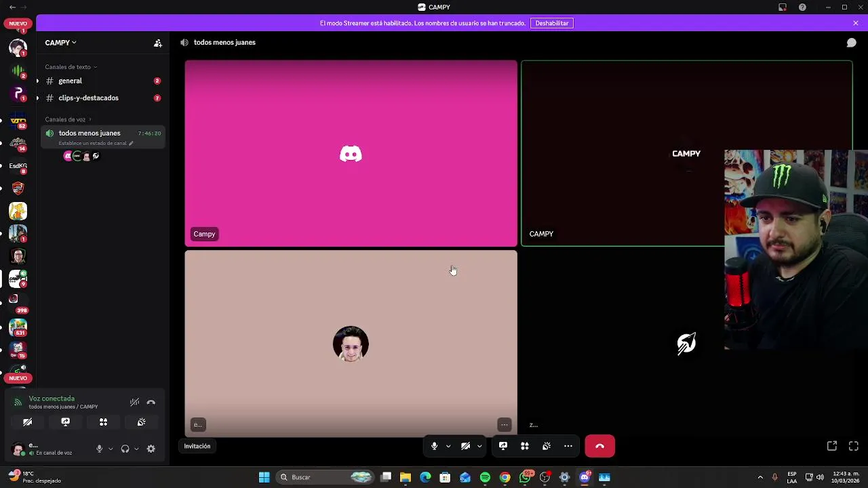Viewport: 868px width, 488px height.
Task: Open output device arrow in user panel
Action: tap(136, 449)
